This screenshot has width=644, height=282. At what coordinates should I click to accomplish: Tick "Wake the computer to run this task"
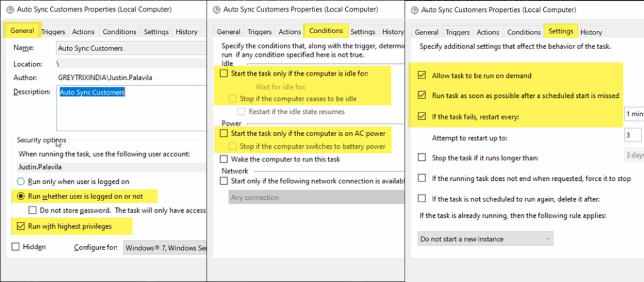pos(225,159)
